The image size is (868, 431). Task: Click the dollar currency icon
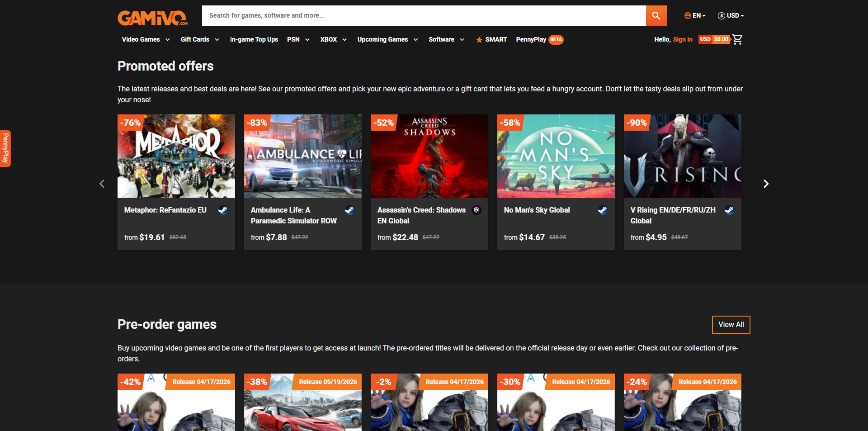point(722,15)
